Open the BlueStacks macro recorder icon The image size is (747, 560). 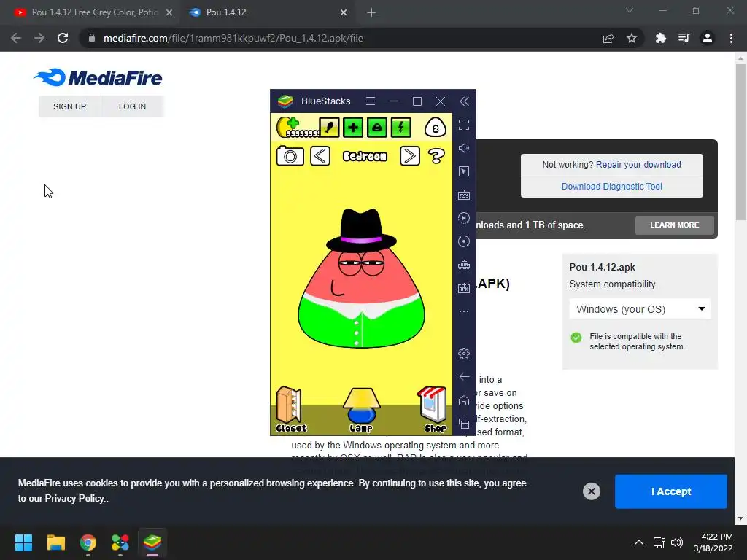[464, 218]
